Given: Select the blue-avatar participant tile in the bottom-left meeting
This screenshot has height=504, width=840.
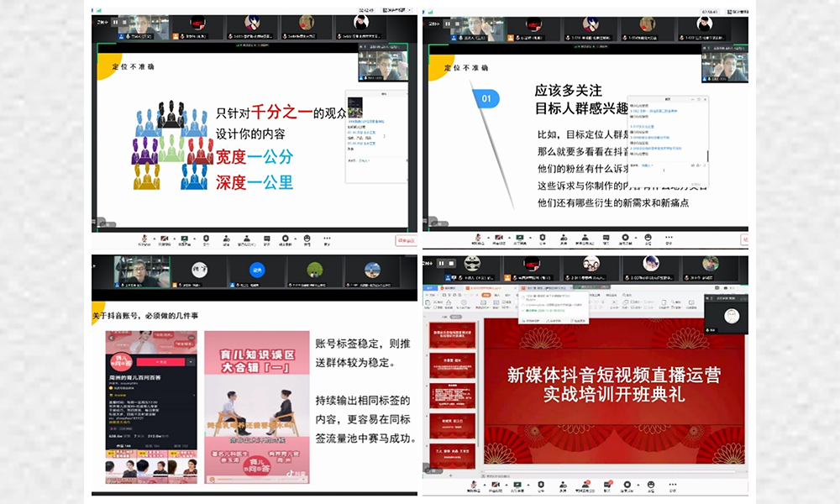Looking at the screenshot, I should pos(257,273).
